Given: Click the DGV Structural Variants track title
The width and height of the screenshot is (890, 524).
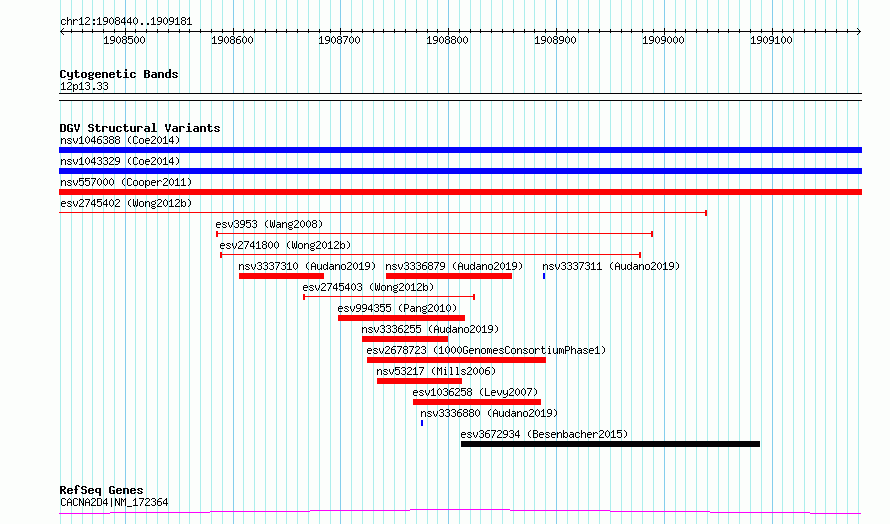Looking at the screenshot, I should coord(140,128).
